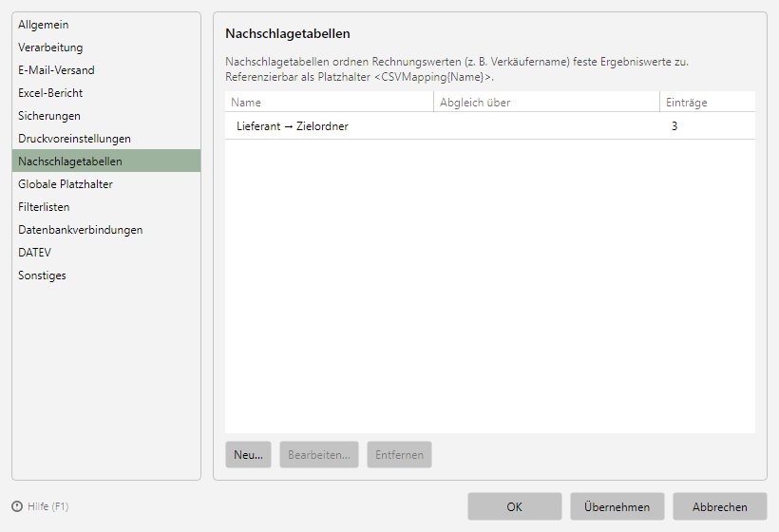The image size is (779, 532).
Task: Open the Hilfe (F1) link
Action: coord(48,506)
